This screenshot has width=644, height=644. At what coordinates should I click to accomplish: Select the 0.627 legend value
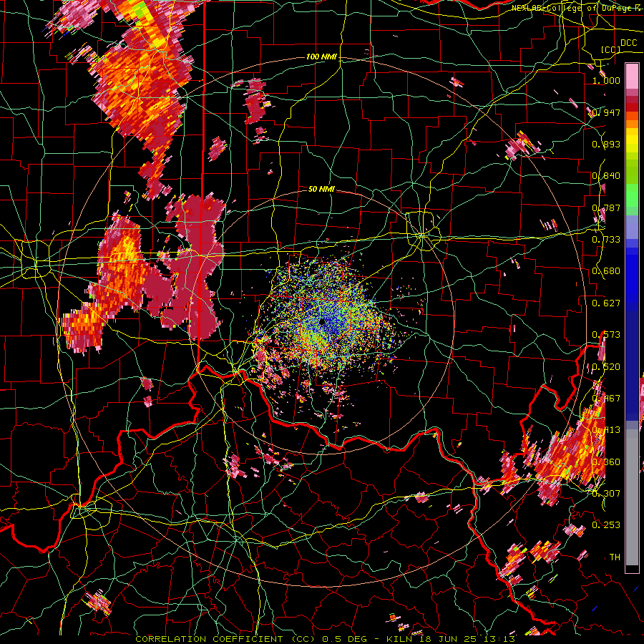point(606,303)
